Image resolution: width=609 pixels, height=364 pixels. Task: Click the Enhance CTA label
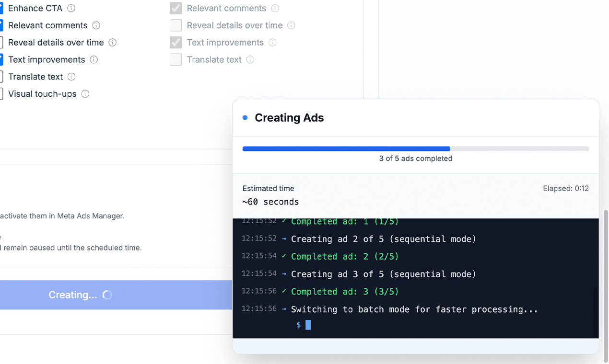35,8
